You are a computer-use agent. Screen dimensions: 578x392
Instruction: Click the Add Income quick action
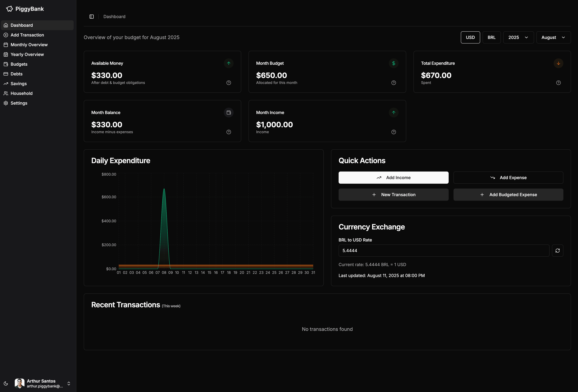click(393, 177)
